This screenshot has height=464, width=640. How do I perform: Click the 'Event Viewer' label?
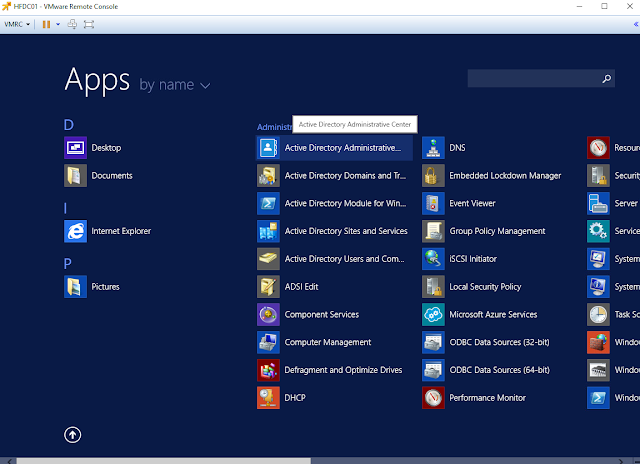(472, 203)
